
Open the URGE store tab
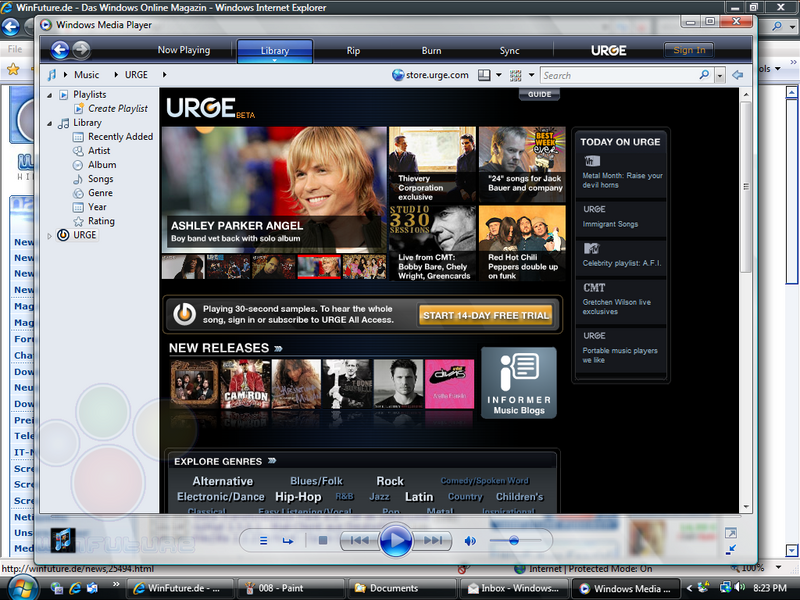click(608, 50)
